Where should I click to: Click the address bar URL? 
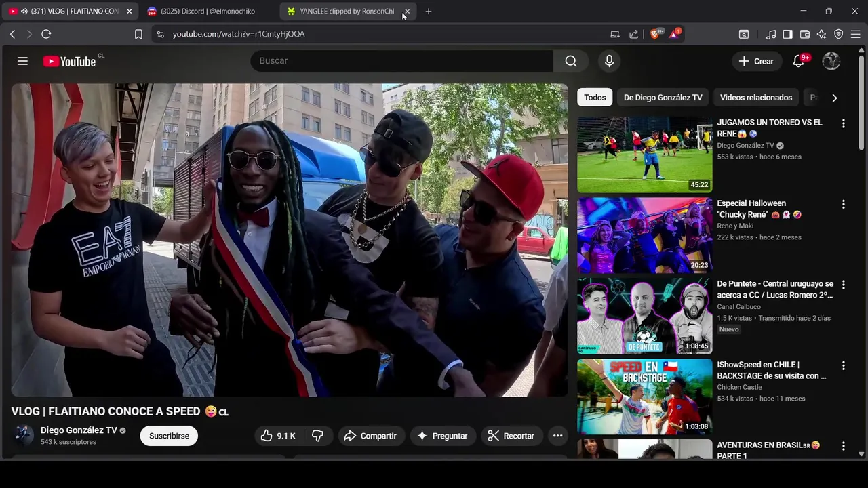coord(239,34)
